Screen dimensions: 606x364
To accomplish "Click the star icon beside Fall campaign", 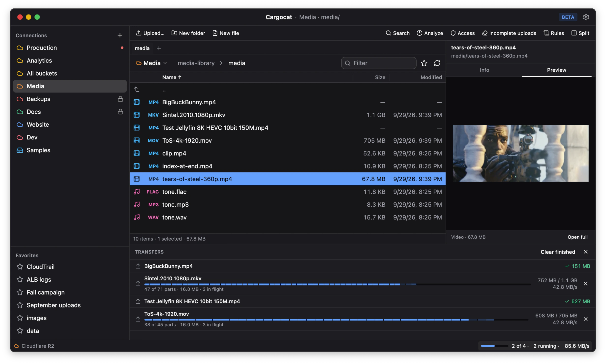I will (x=20, y=292).
